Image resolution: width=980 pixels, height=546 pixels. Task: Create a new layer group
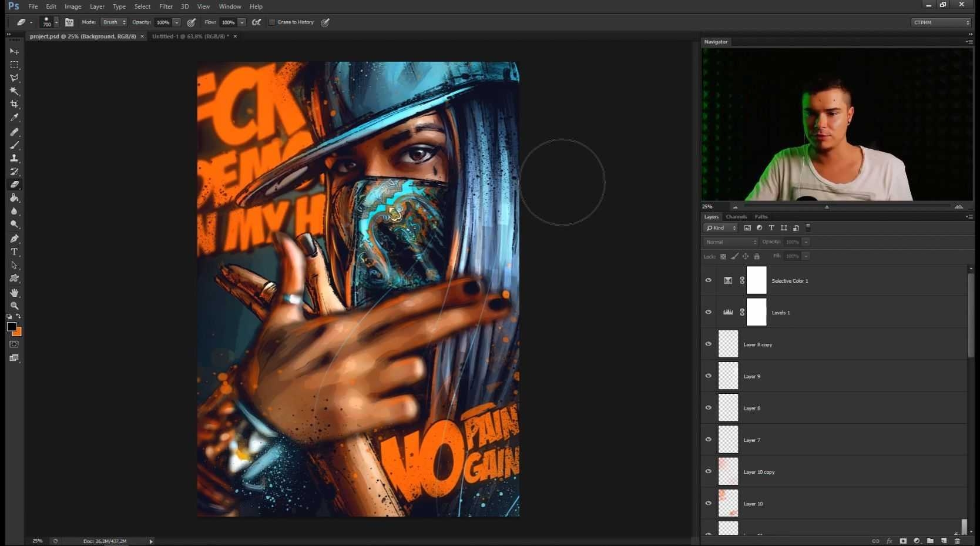click(x=930, y=541)
